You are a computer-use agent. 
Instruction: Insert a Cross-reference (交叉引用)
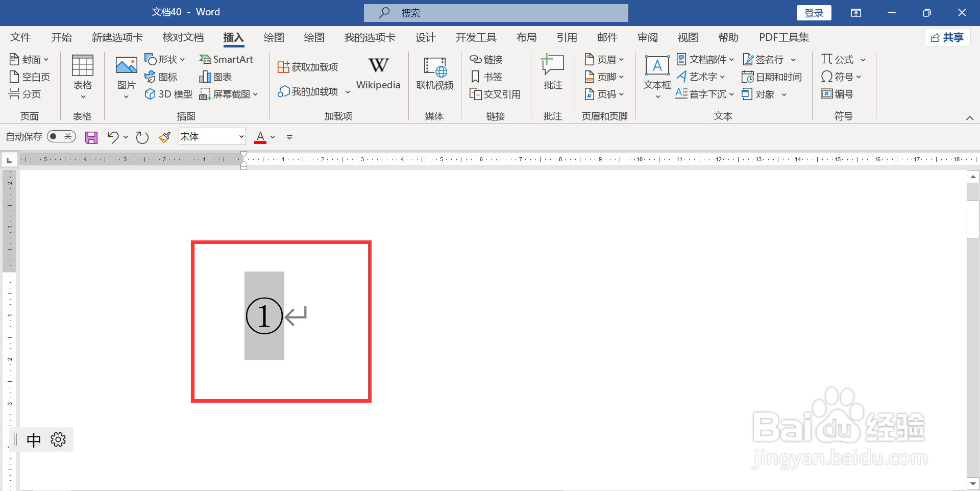tap(495, 94)
